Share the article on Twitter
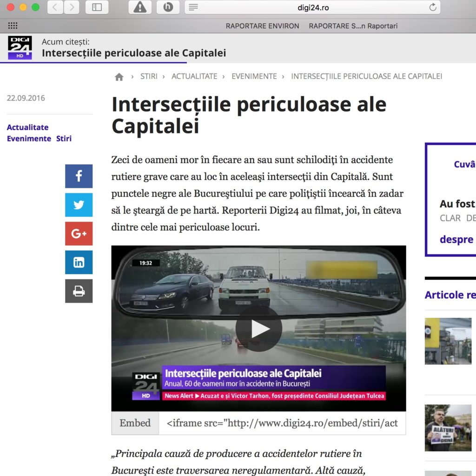Viewport: 476px width, 476px height. [79, 205]
